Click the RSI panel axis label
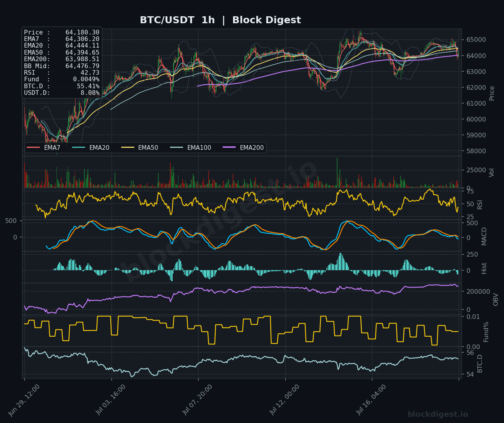504x423 pixels. pos(480,204)
